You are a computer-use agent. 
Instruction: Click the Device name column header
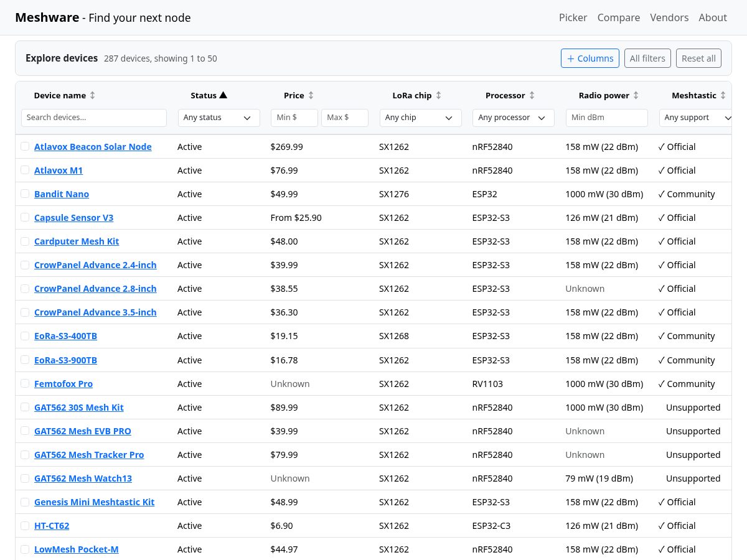(60, 95)
